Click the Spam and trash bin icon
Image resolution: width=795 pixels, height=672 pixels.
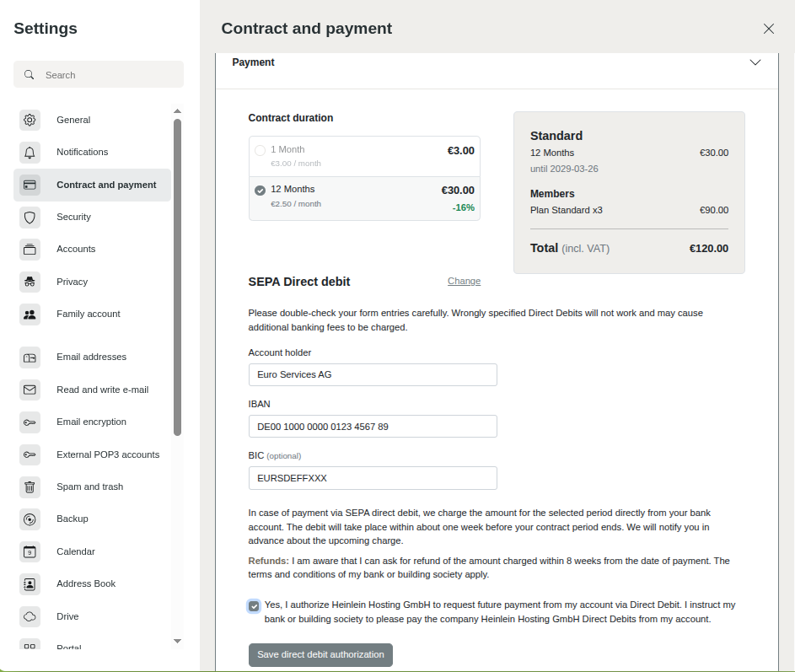tap(30, 487)
